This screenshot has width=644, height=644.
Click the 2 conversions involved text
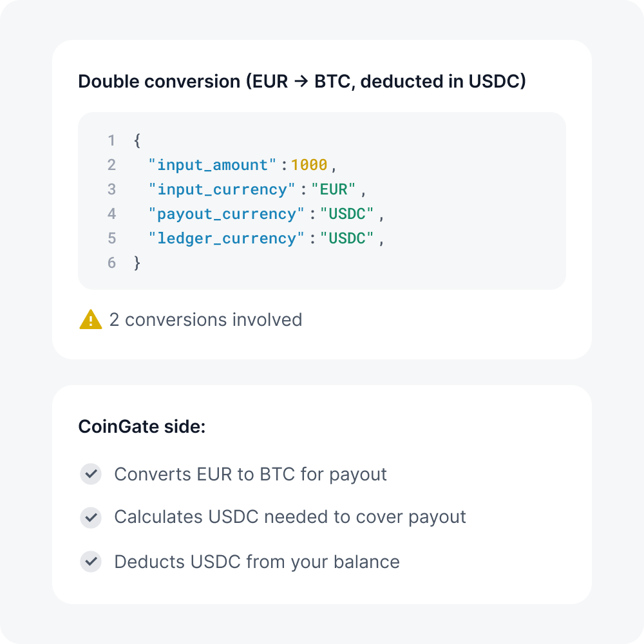pyautogui.click(x=205, y=319)
